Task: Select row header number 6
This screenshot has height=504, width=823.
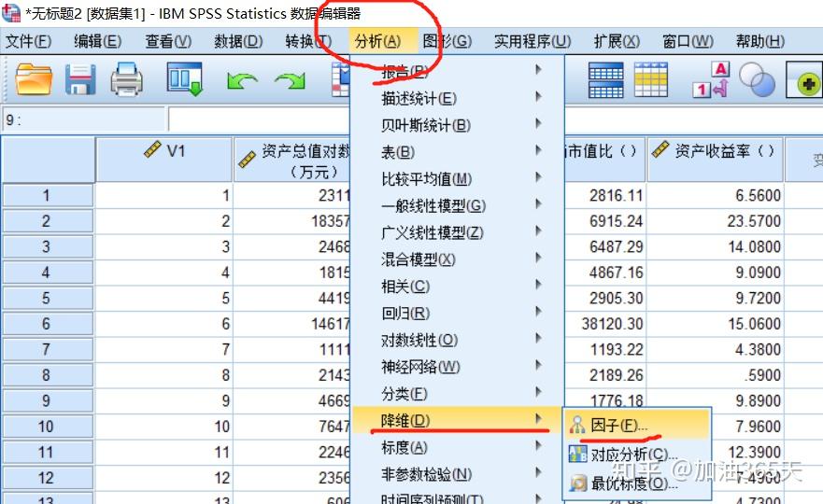Action: [48, 324]
